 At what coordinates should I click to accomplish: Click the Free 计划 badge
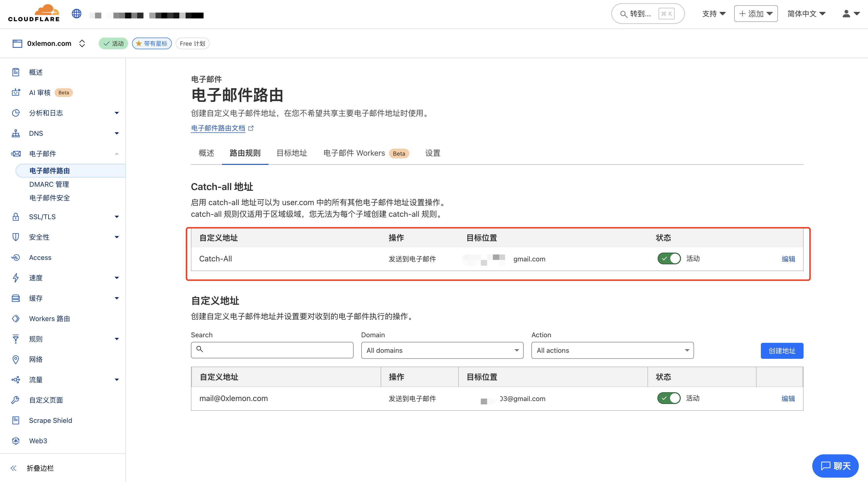click(192, 43)
